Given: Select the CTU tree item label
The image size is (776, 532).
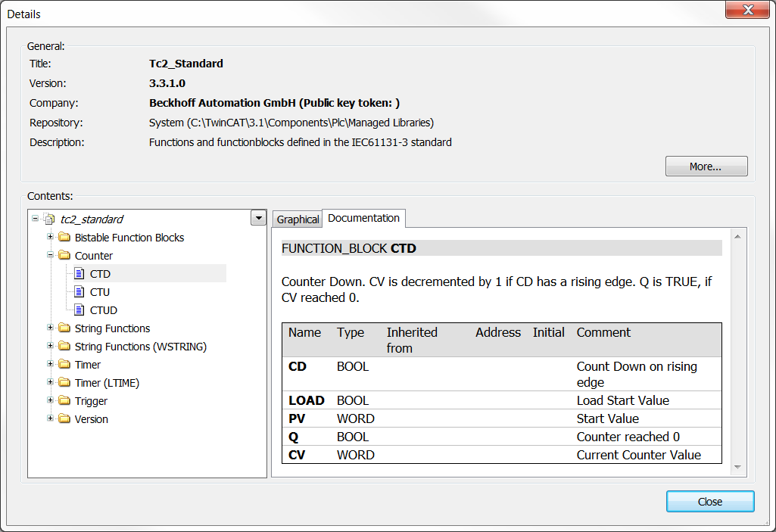Looking at the screenshot, I should point(100,292).
